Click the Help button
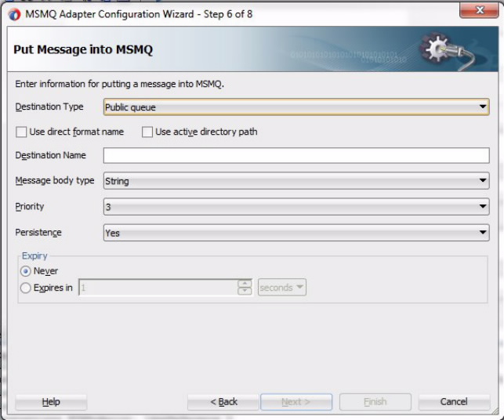This screenshot has width=504, height=420. click(x=51, y=402)
